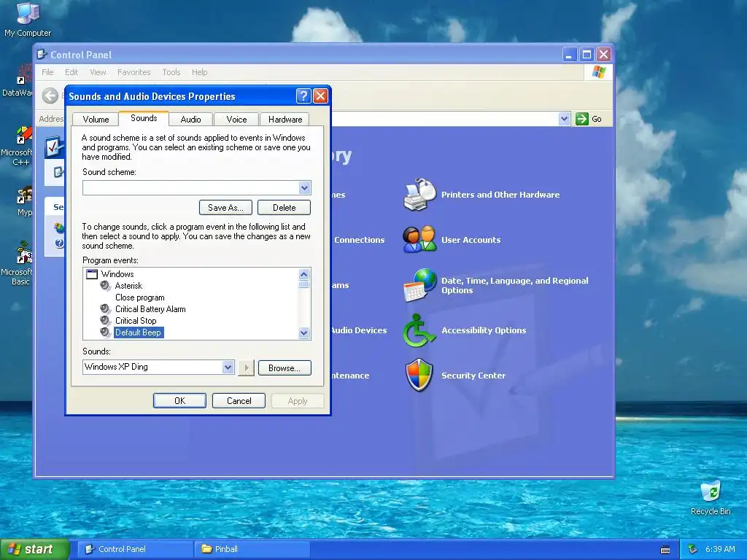747x560 pixels.
Task: Switch to the Audio tab
Action: click(x=190, y=120)
